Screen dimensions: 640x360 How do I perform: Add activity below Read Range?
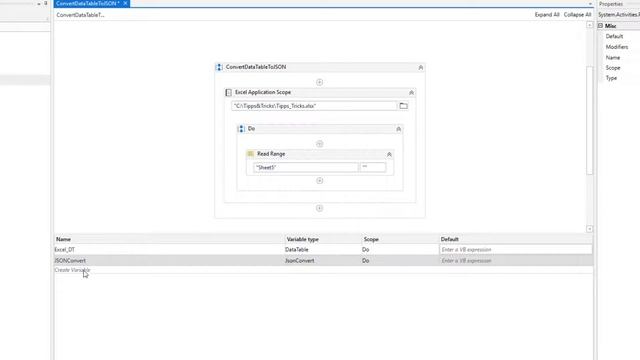[320, 180]
